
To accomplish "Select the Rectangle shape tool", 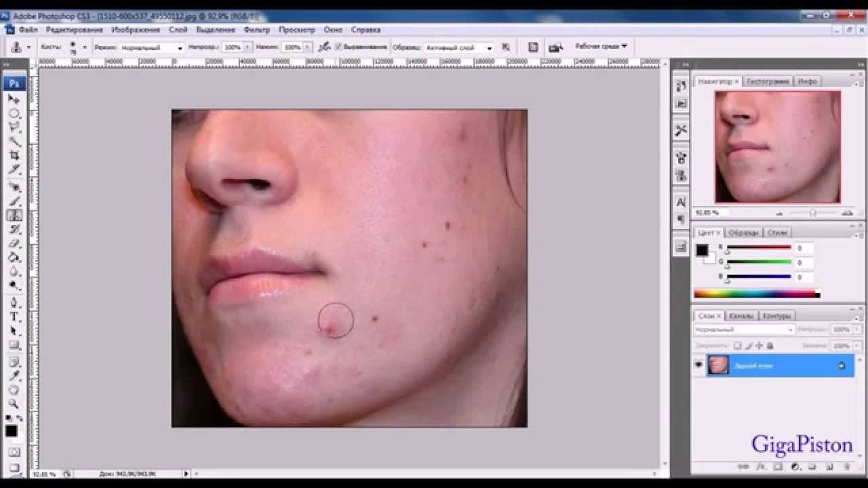I will click(14, 346).
